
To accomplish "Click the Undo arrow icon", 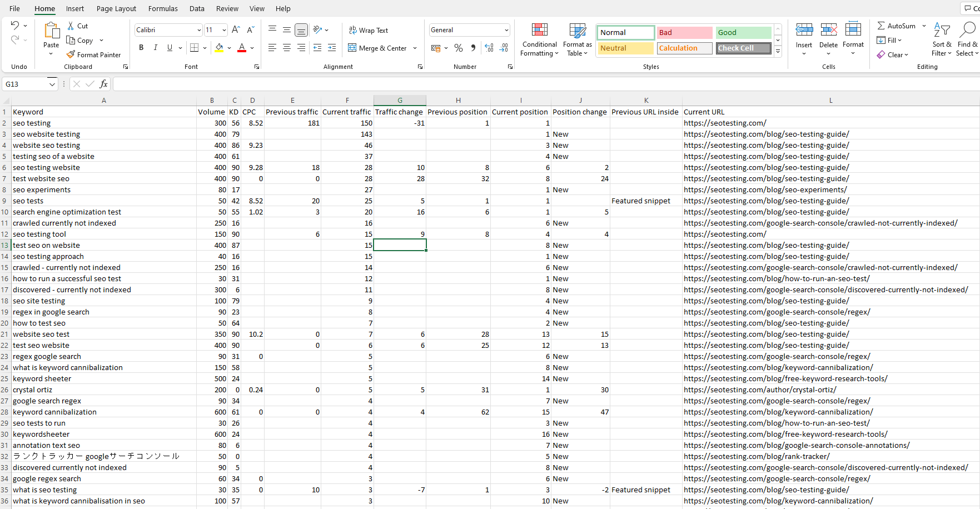I will click(15, 25).
